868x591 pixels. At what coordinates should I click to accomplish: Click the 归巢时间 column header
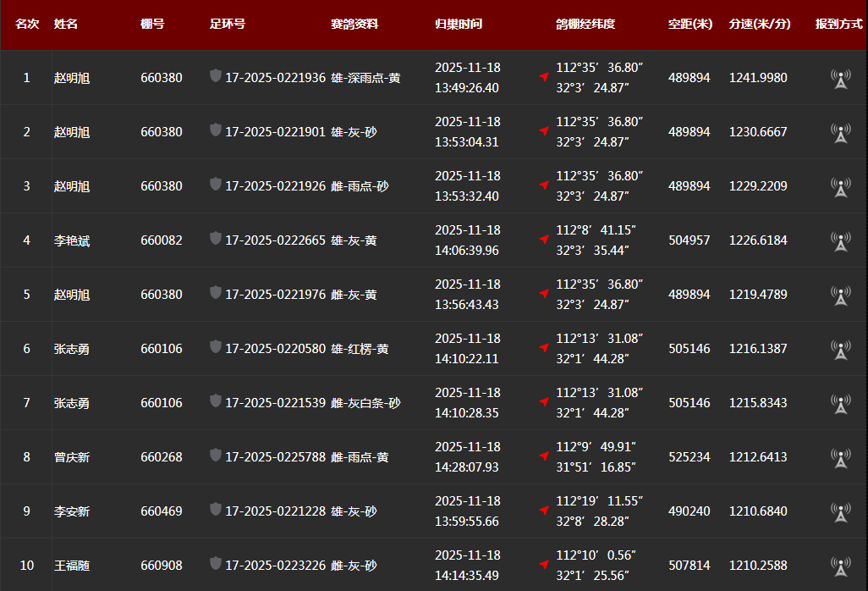pyautogui.click(x=459, y=24)
